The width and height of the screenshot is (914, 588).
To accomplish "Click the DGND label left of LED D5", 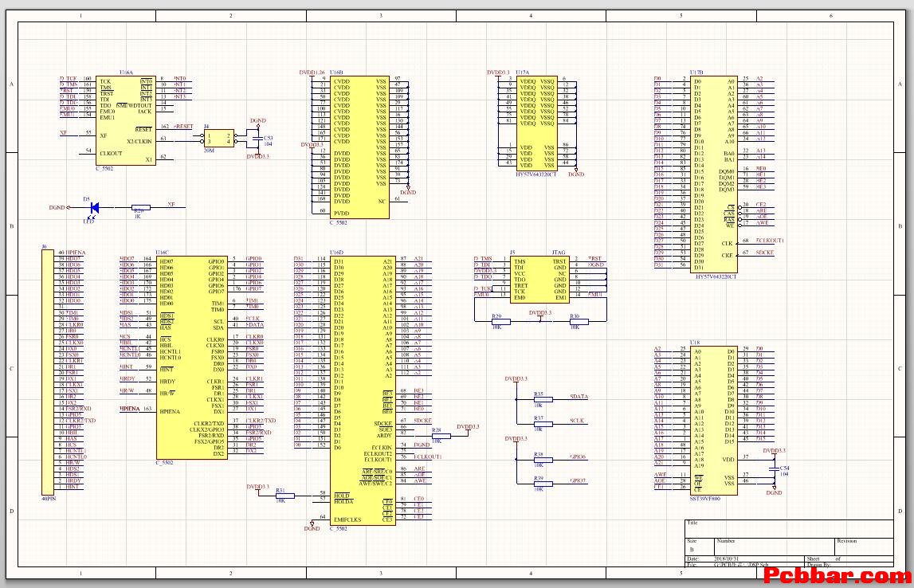I will 57,207.
